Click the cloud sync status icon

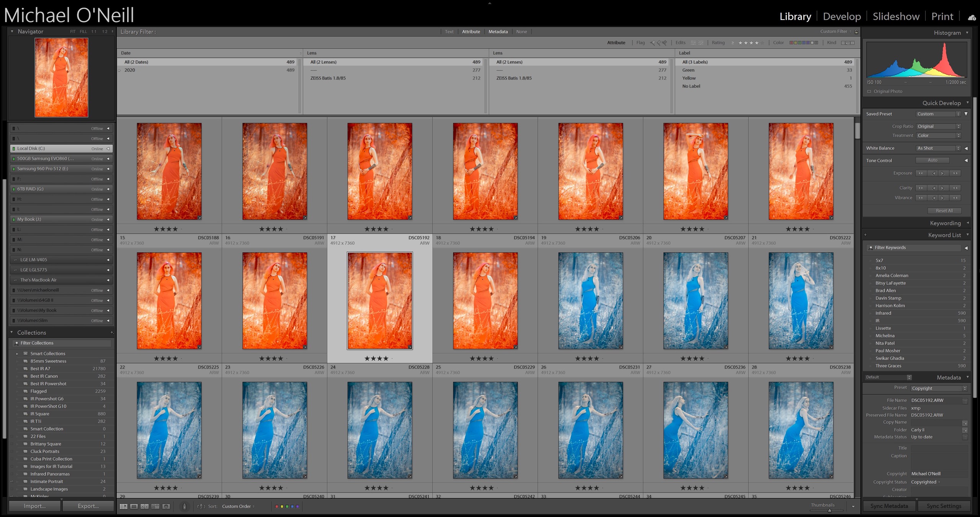pyautogui.click(x=972, y=17)
